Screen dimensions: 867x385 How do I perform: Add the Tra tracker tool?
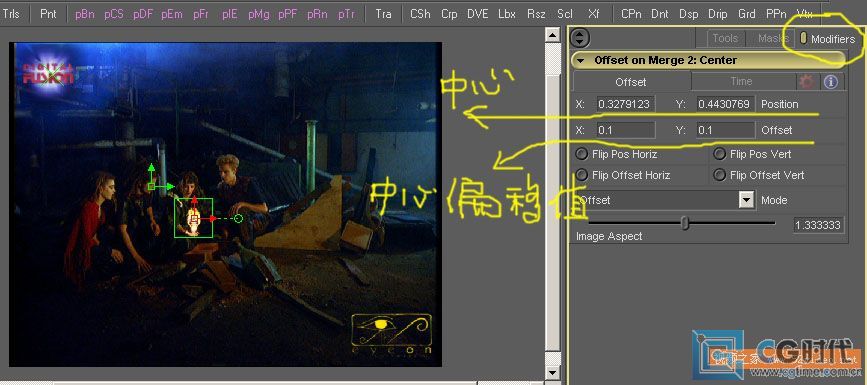383,14
